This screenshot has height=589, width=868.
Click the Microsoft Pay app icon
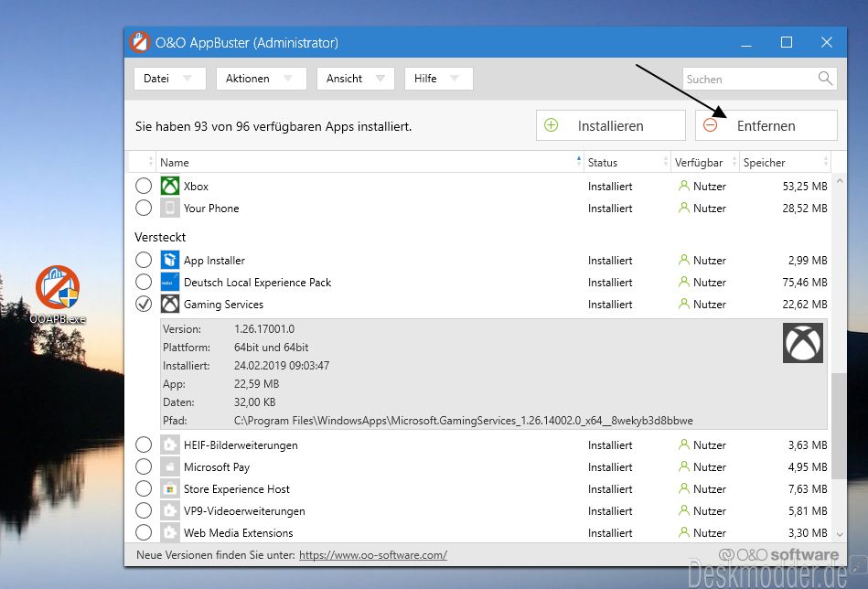[170, 466]
